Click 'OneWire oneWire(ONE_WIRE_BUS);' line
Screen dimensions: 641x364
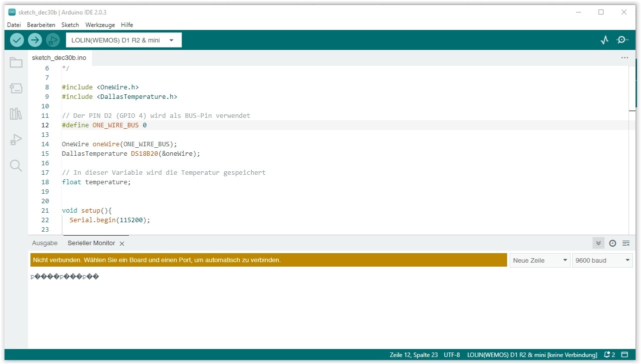coord(119,144)
